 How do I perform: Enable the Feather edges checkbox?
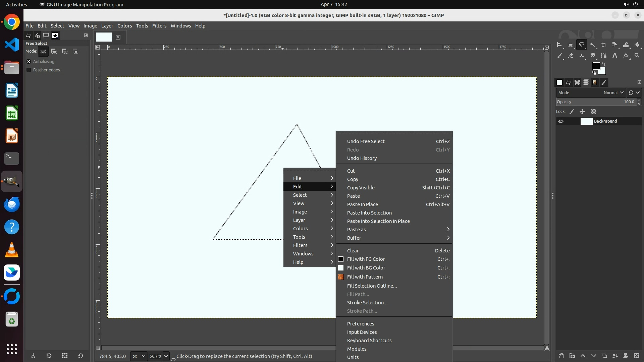(29, 70)
